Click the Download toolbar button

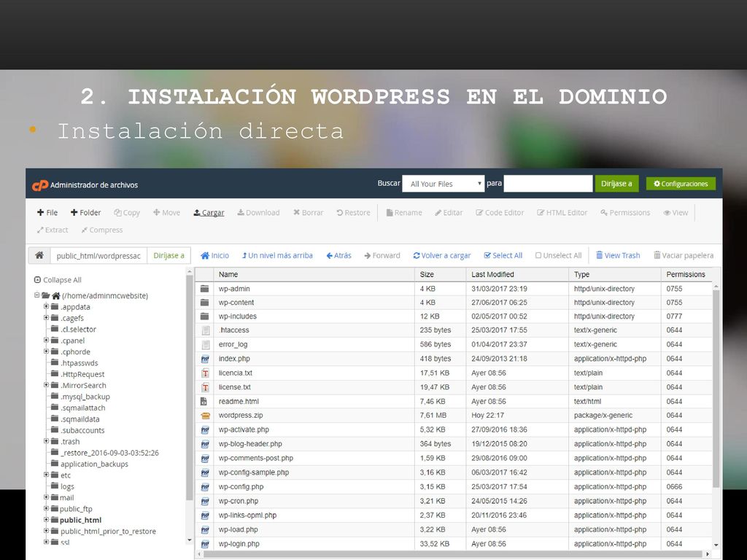[x=258, y=213]
